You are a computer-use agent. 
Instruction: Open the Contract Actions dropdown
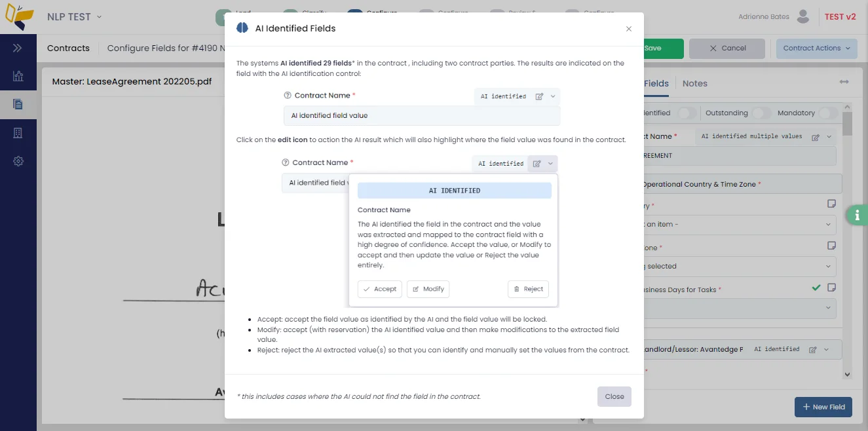(x=817, y=48)
